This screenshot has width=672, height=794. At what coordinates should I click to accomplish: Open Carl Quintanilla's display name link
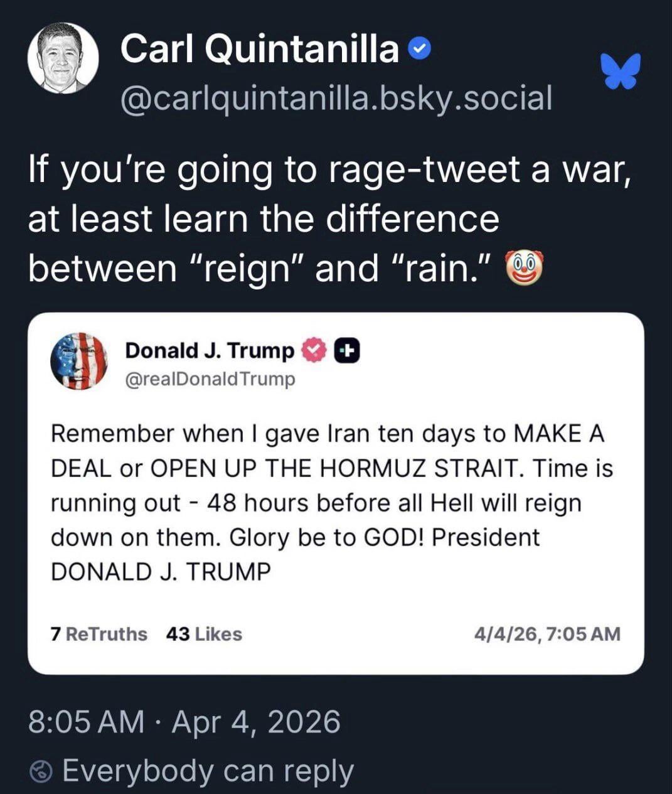pos(259,49)
